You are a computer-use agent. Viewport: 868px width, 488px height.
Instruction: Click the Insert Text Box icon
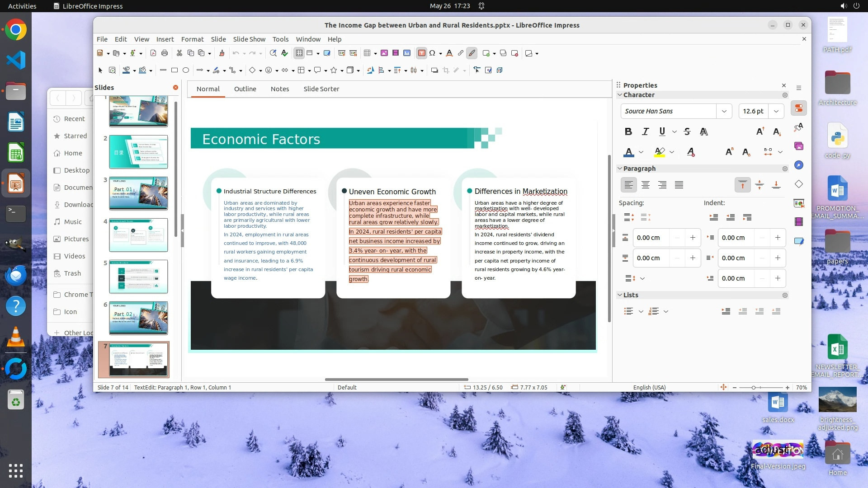tap(421, 53)
